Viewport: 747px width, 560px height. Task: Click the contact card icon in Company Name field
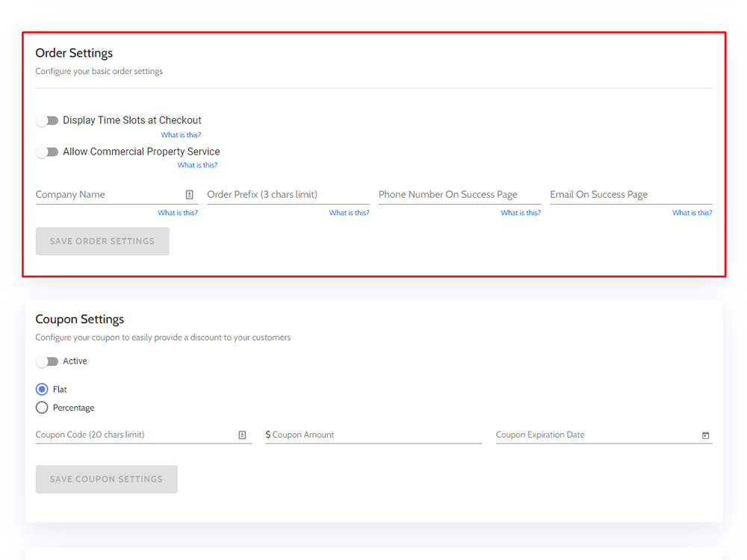[189, 194]
